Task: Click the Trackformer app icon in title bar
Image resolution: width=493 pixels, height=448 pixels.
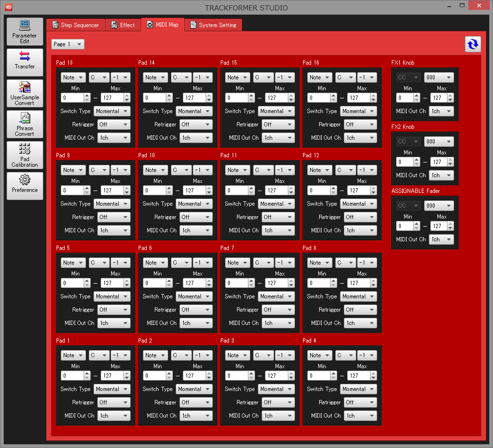Action: (9, 7)
